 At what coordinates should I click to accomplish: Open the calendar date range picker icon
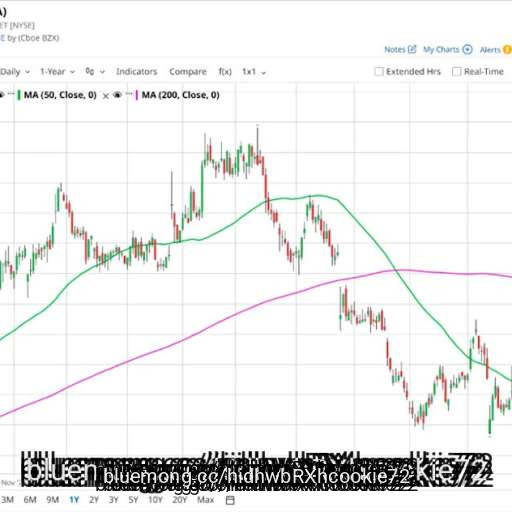click(230, 500)
